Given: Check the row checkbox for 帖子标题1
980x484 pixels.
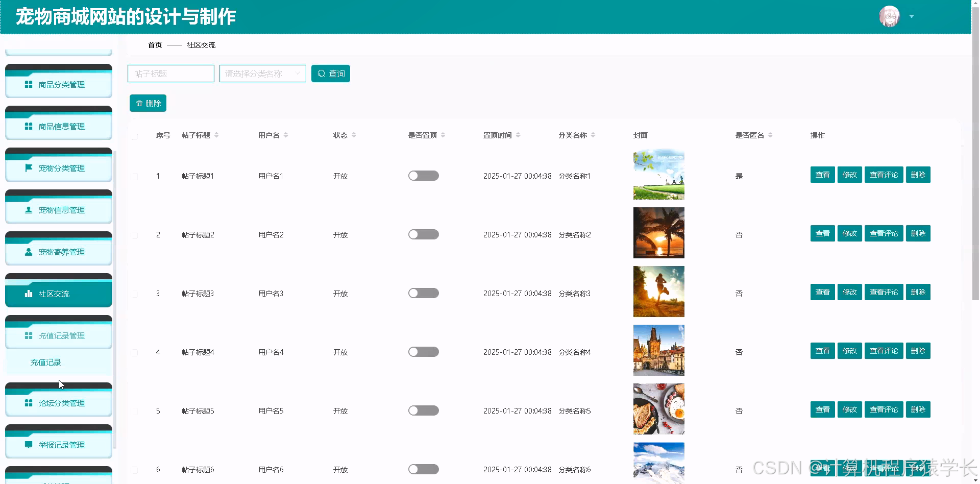Looking at the screenshot, I should pyautogui.click(x=134, y=177).
